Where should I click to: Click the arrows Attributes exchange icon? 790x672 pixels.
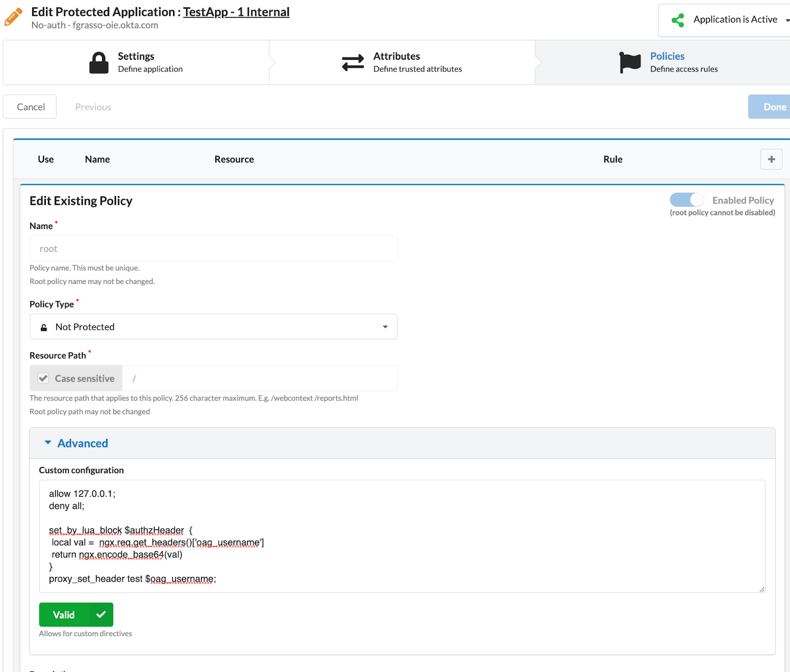[x=353, y=63]
